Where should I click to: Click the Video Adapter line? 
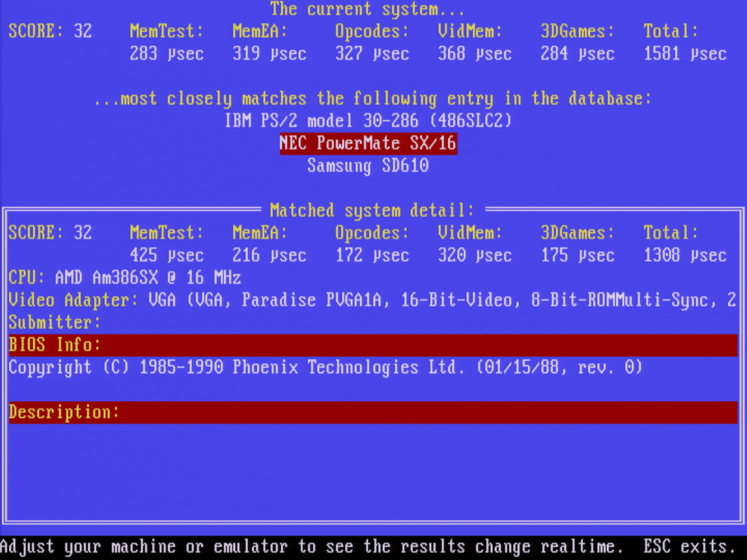pos(373,300)
